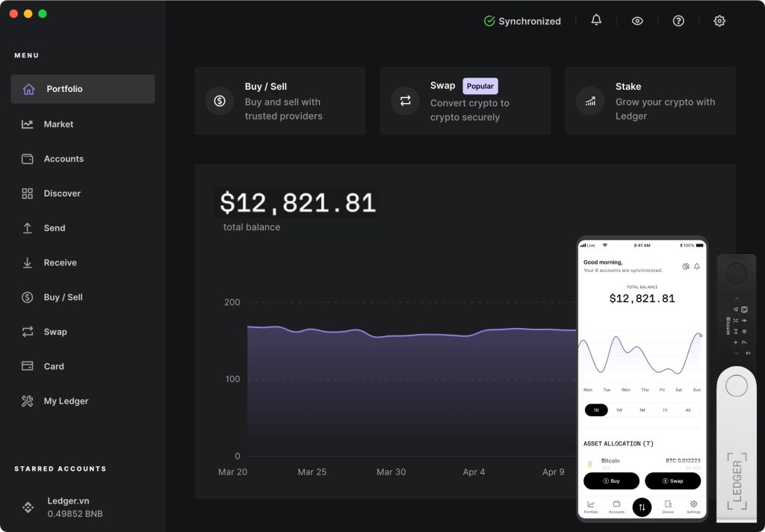
Task: Tap the round transfer arrows button on the phone
Action: pyautogui.click(x=642, y=507)
